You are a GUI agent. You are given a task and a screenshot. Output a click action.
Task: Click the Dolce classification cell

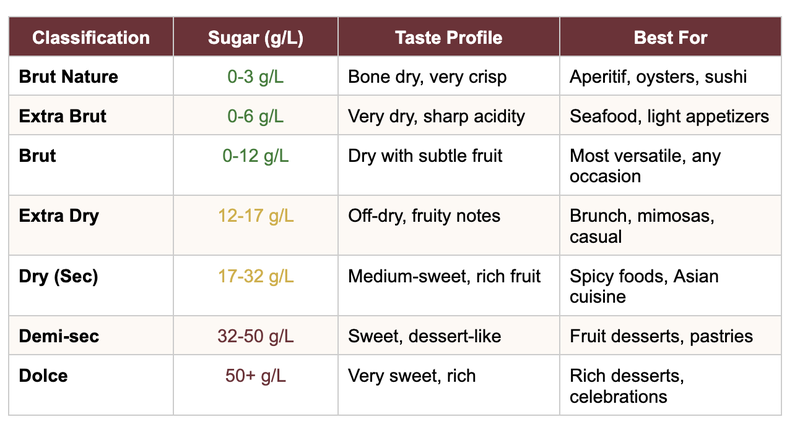pos(43,376)
